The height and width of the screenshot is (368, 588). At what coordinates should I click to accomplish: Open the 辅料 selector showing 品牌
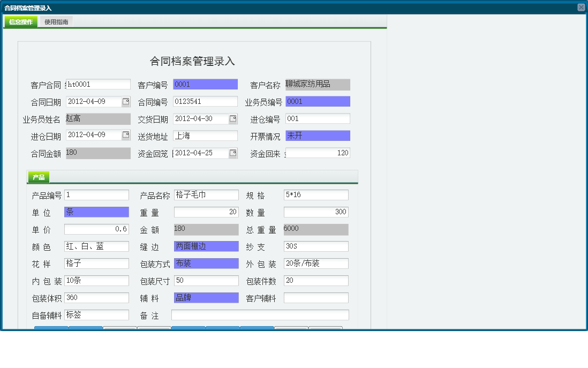206,297
